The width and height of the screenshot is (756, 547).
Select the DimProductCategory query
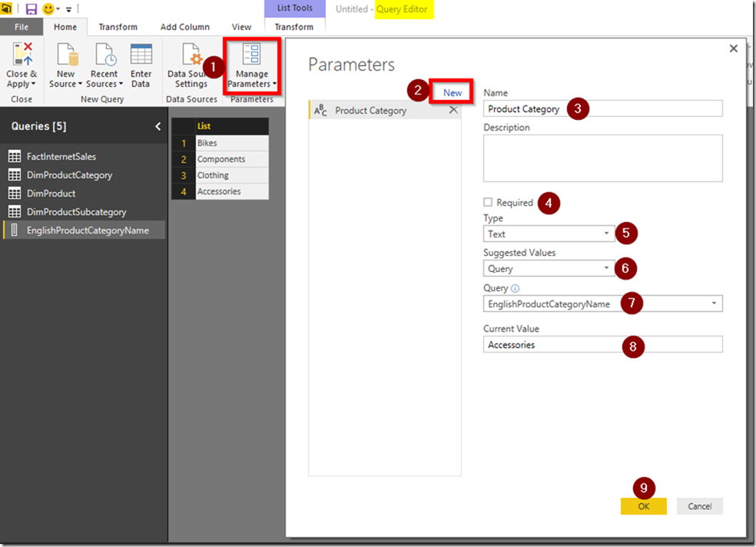(x=85, y=174)
